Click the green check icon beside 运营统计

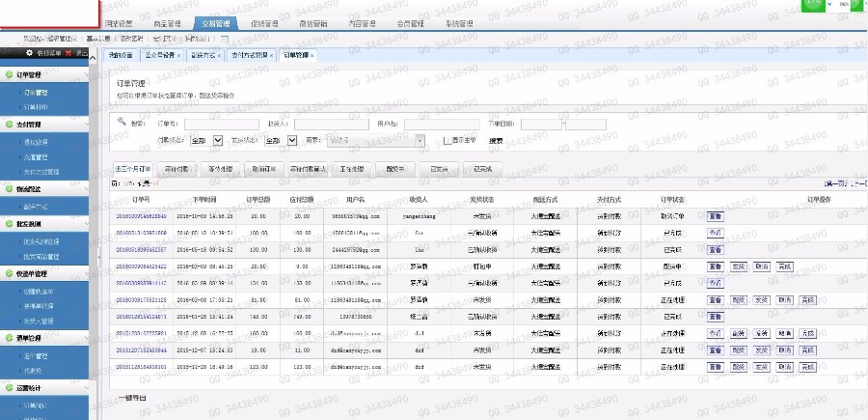[9, 388]
